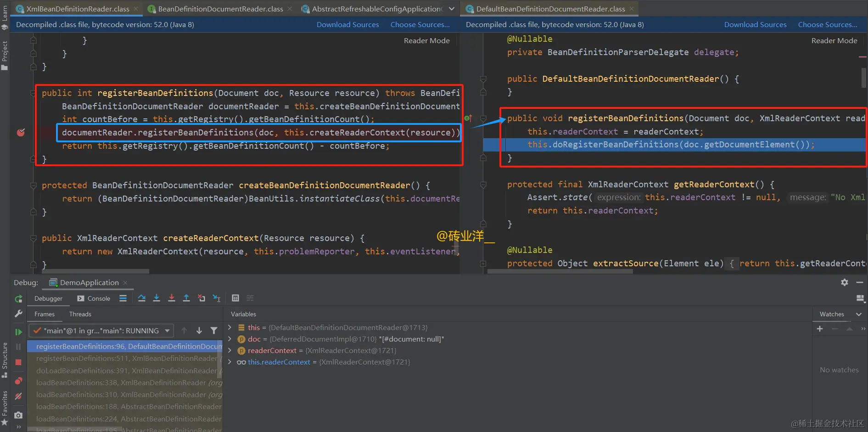Hide the Debug tool window
Viewport: 868px width, 432px height.
[x=860, y=282]
